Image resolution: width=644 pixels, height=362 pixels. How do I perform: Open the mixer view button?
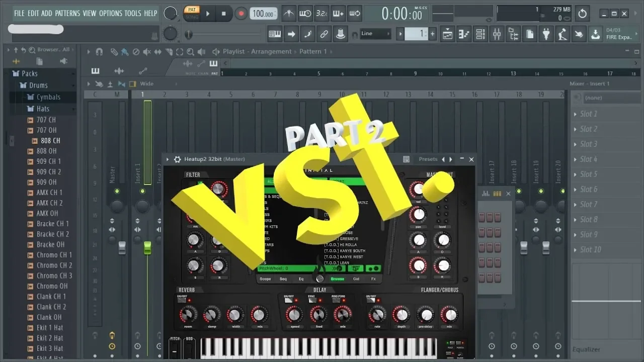pyautogui.click(x=497, y=34)
